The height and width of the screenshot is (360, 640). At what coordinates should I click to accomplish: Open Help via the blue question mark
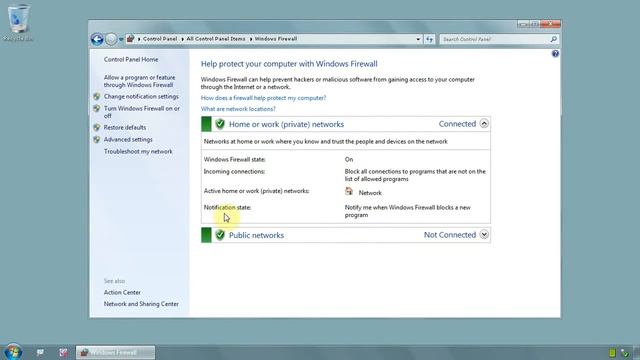point(555,53)
